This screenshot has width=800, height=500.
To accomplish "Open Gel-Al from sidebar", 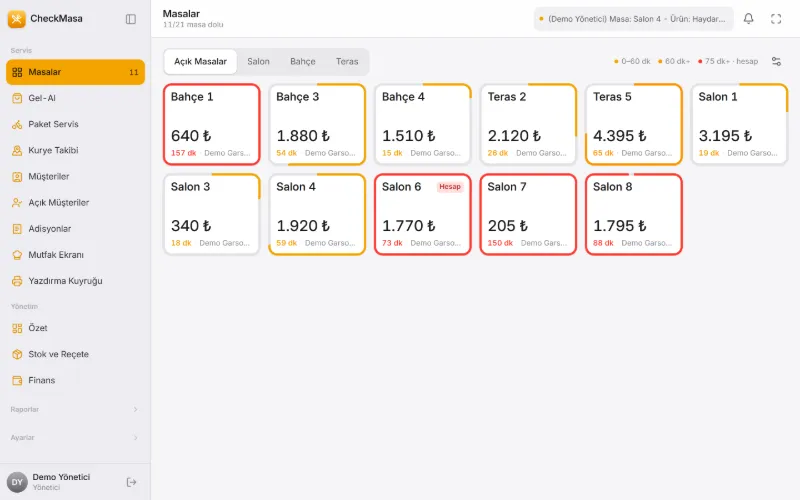I will 76,98.
